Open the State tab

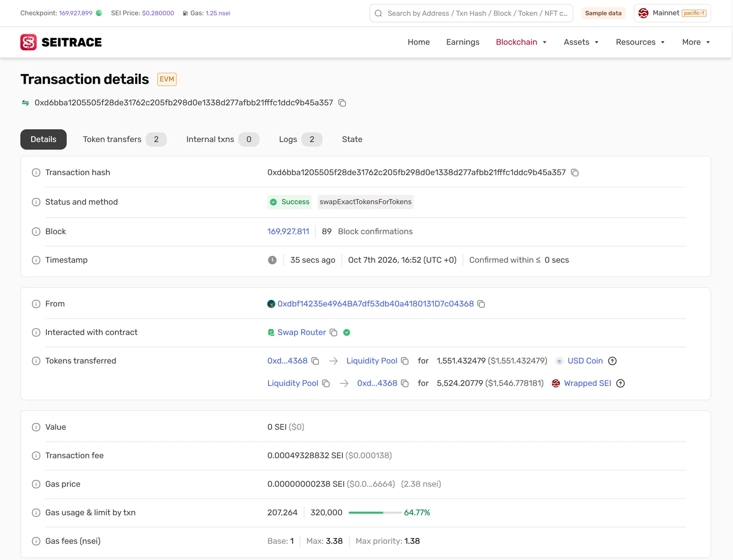point(352,139)
